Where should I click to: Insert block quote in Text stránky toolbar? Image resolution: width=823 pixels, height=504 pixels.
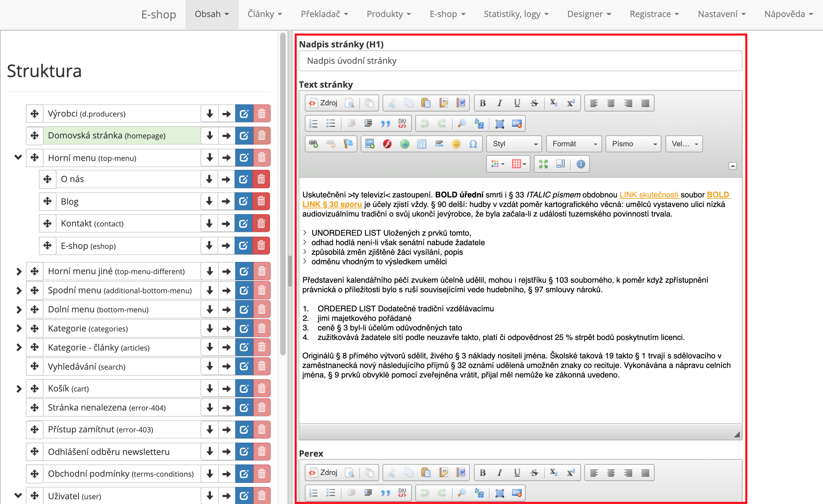tap(385, 123)
